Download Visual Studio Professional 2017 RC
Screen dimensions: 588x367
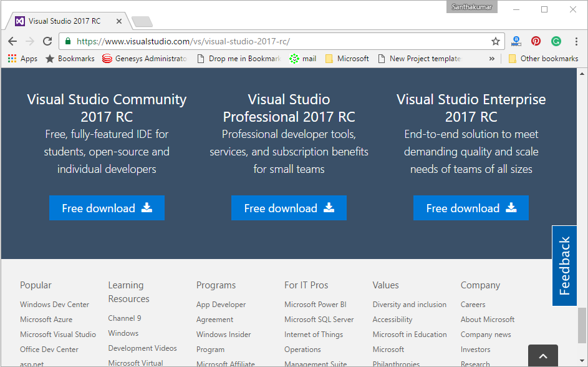coord(289,208)
